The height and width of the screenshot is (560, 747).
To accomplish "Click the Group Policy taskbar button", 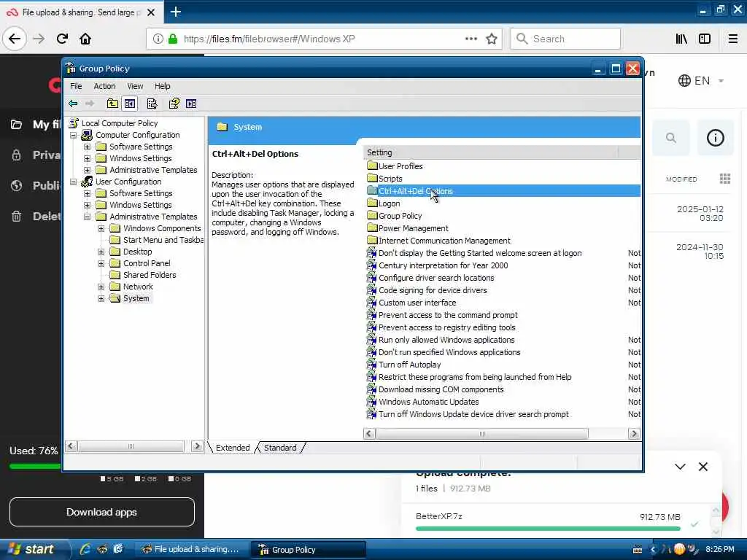I will pyautogui.click(x=308, y=549).
